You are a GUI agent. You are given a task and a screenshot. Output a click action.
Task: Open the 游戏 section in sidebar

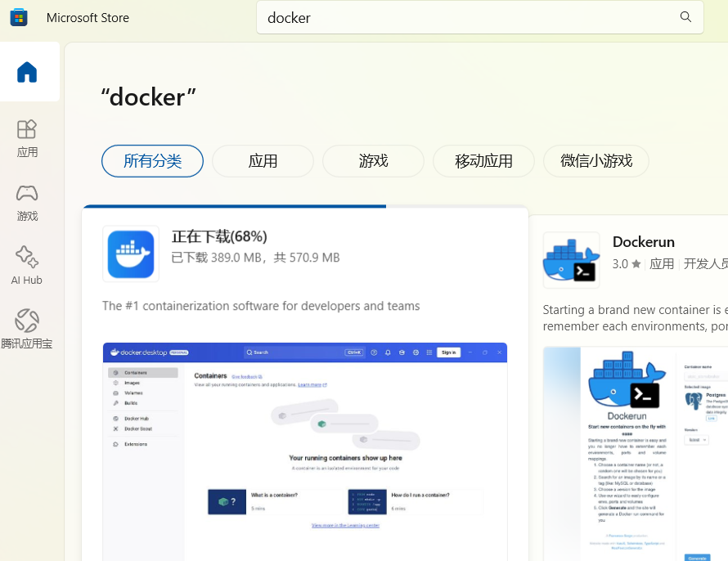27,202
